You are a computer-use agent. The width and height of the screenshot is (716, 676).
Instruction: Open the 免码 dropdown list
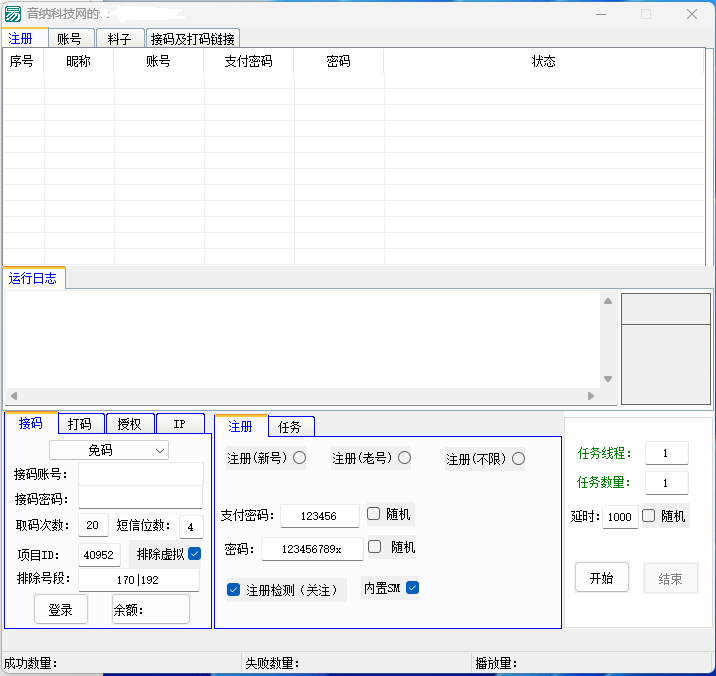coord(109,450)
